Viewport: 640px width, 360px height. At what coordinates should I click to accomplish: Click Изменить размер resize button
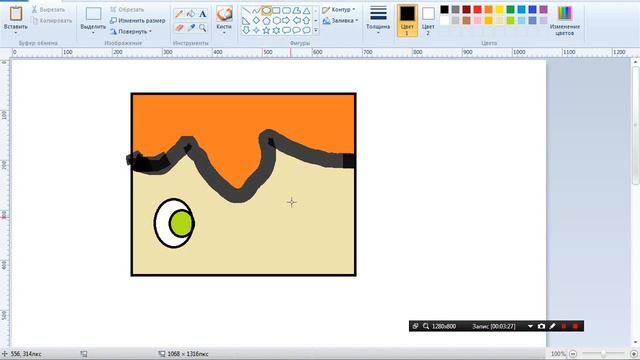pyautogui.click(x=138, y=20)
